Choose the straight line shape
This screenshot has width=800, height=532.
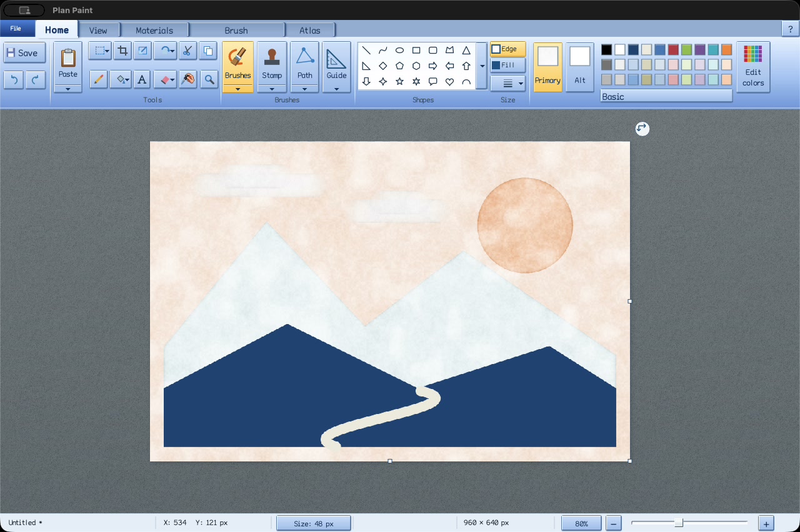(x=366, y=51)
